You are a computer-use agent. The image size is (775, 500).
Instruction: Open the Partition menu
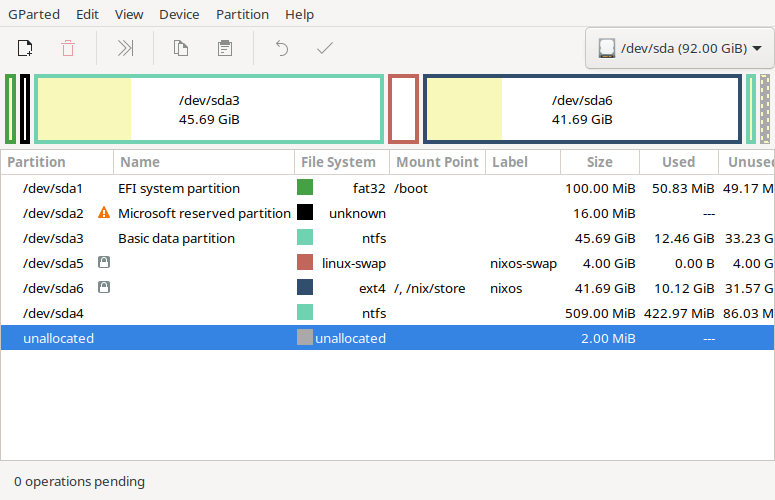coord(242,15)
